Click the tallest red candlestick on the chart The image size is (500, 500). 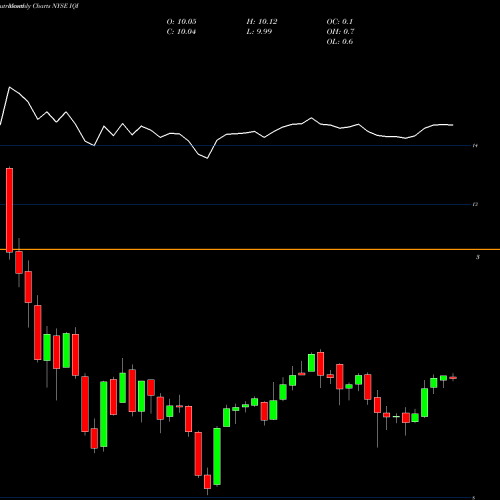(9, 210)
